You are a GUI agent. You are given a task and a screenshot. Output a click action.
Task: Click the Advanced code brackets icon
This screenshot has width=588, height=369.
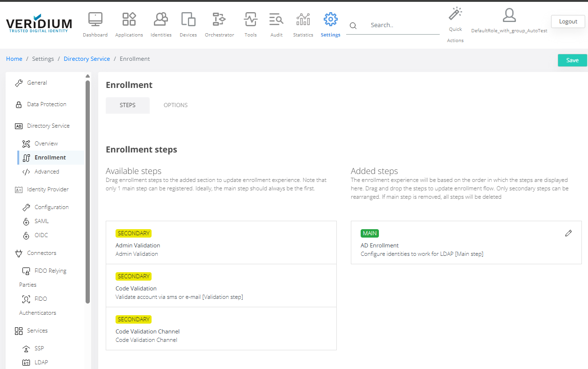pyautogui.click(x=26, y=172)
